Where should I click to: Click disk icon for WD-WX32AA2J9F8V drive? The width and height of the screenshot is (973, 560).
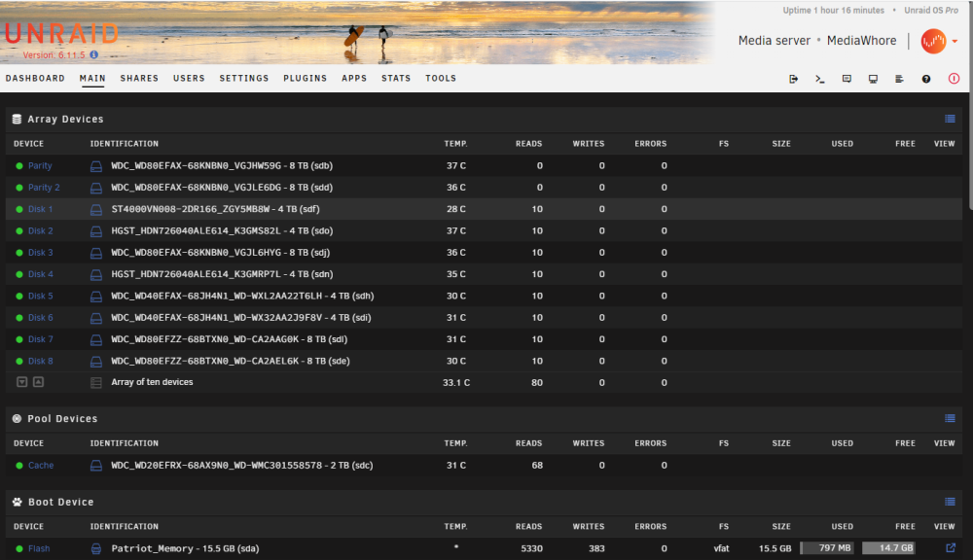coord(96,318)
